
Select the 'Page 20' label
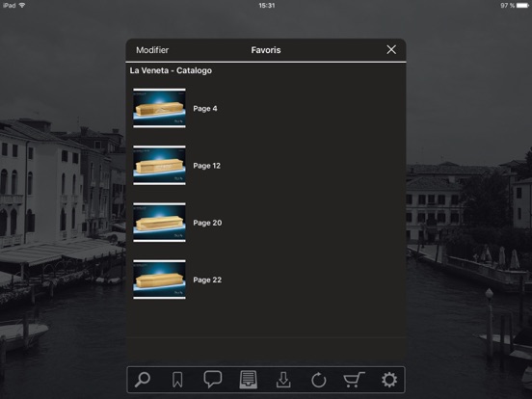pos(207,223)
